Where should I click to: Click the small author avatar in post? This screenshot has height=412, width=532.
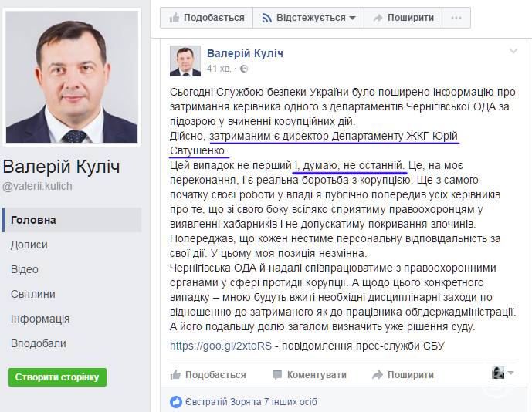point(185,61)
